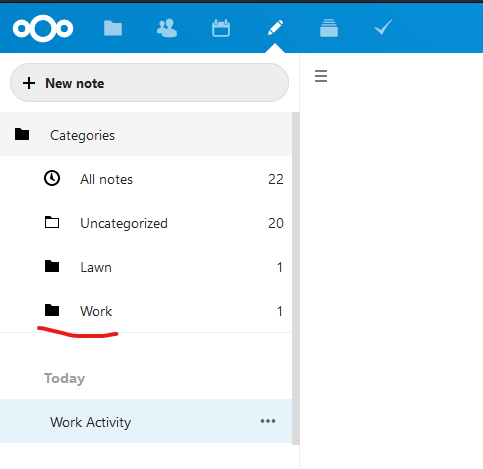Click the Uncategorized outline folder icon

coord(52,222)
